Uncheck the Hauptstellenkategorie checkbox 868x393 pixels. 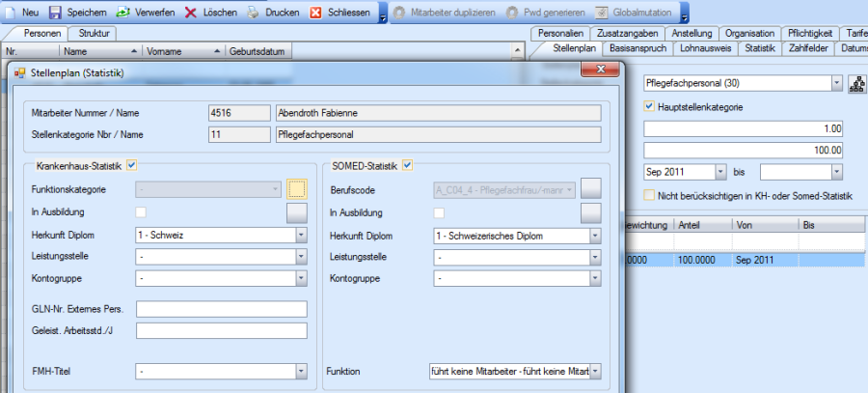[x=650, y=106]
